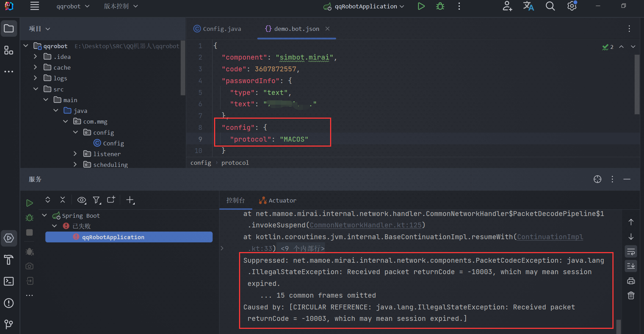The height and width of the screenshot is (334, 644).
Task: Open the Services panel options menu
Action: coord(612,179)
